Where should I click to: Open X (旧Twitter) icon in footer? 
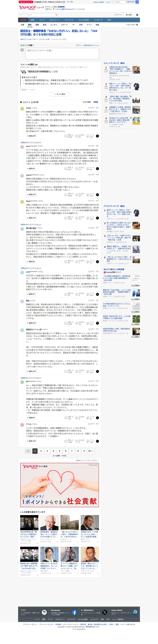pos(105,612)
